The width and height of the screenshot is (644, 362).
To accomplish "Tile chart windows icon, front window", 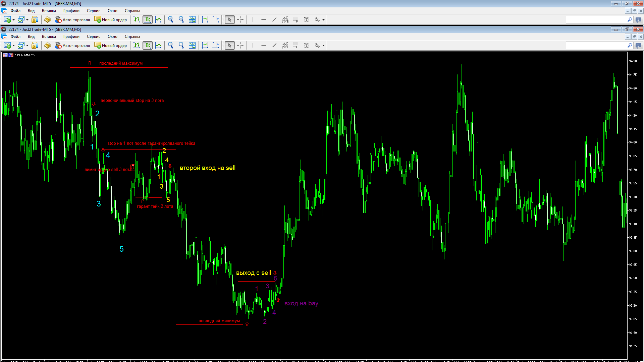I will pyautogui.click(x=192, y=46).
